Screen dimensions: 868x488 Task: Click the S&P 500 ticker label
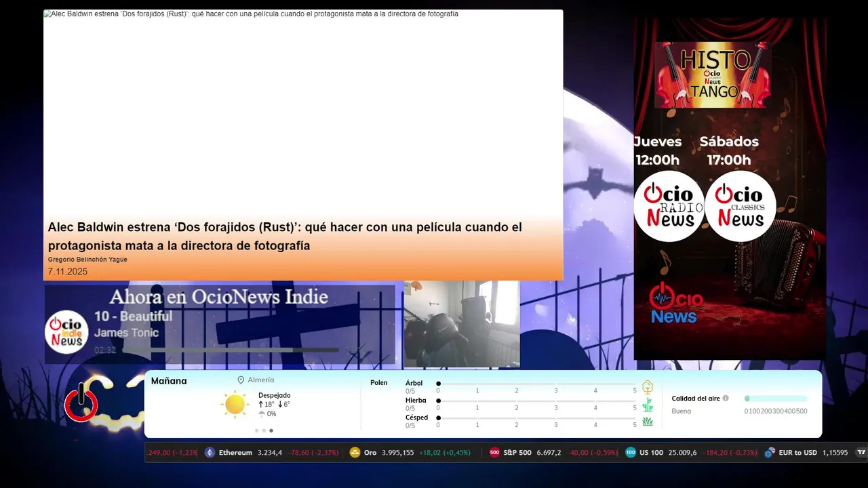(517, 453)
